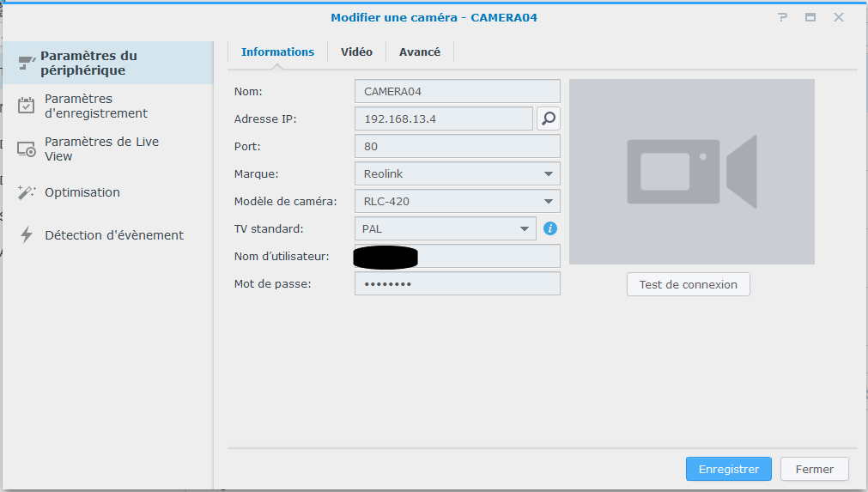
Task: Click the camera preview placeholder thumbnail
Action: pos(691,172)
